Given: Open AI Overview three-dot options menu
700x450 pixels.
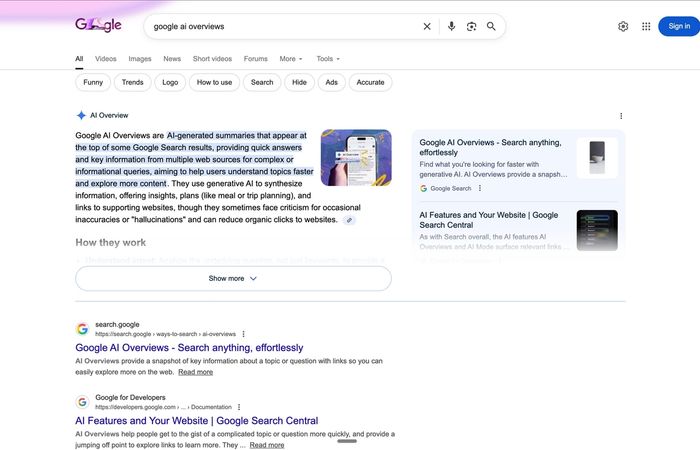Looking at the screenshot, I should click(621, 116).
